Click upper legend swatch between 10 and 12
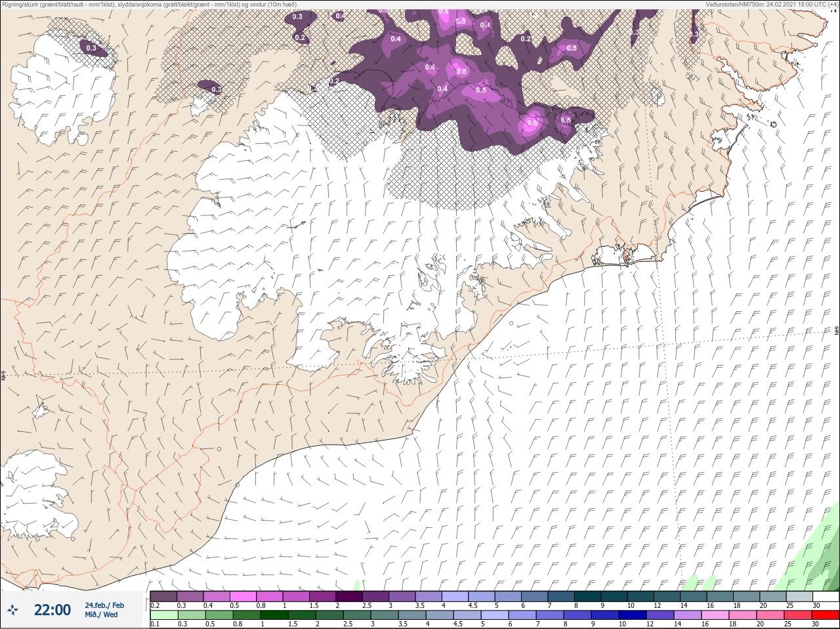This screenshot has height=629, width=840. pos(641,596)
